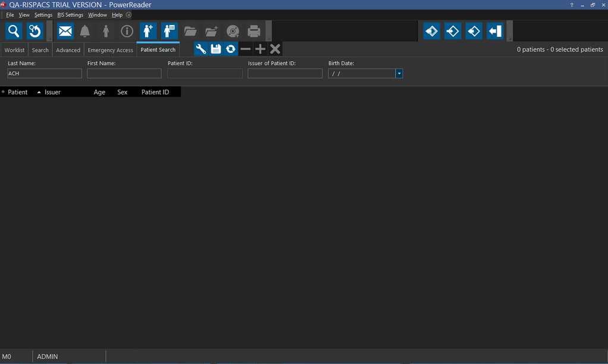Click the magnifying glass search icon
Screen dimensions: 608x364
(x=14, y=31)
